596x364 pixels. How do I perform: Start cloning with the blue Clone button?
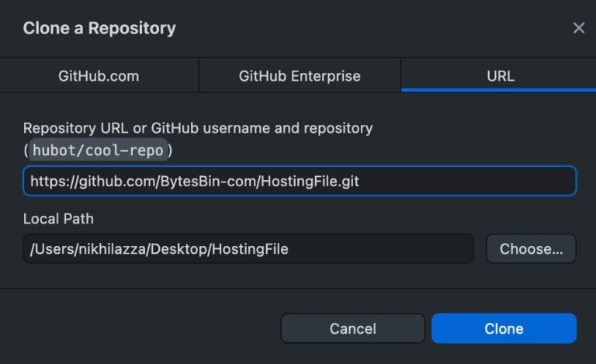coord(504,328)
